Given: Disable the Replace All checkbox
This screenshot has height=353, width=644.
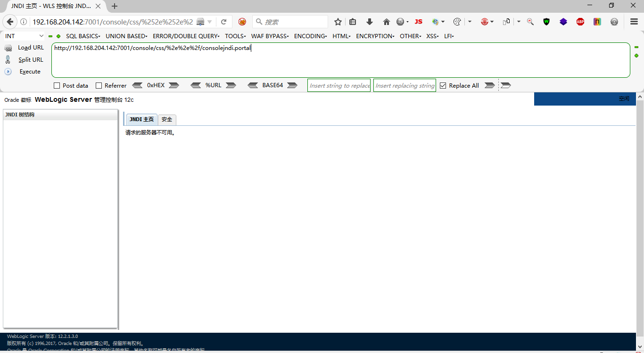Looking at the screenshot, I should click(442, 85).
